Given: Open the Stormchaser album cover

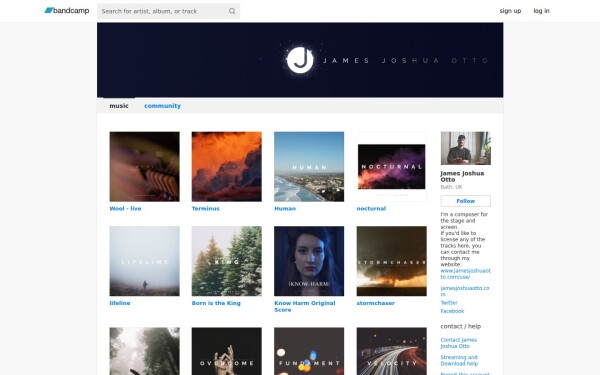Looking at the screenshot, I should 391,261.
